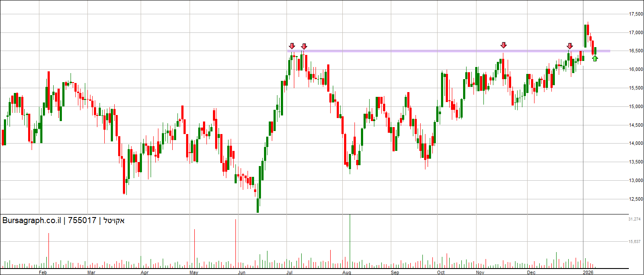644x275 pixels.
Task: Click the 12,500 price axis label
Action: pyautogui.click(x=635, y=199)
